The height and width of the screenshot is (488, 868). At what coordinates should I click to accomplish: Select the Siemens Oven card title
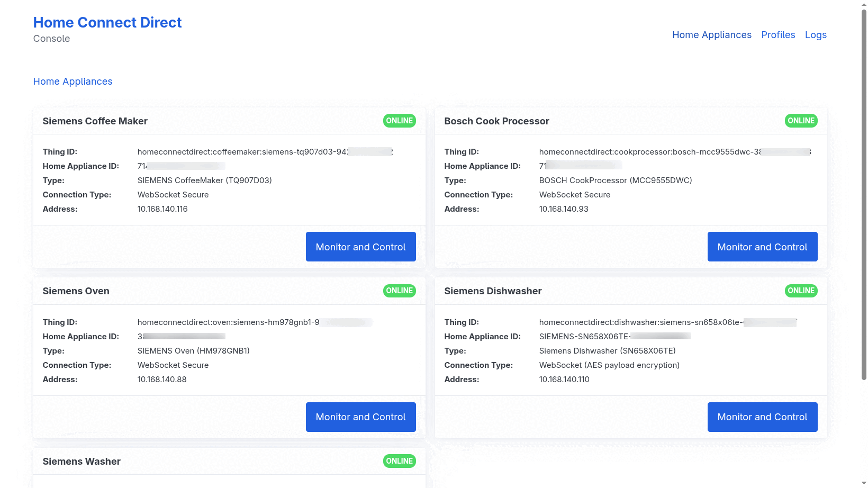tap(76, 291)
